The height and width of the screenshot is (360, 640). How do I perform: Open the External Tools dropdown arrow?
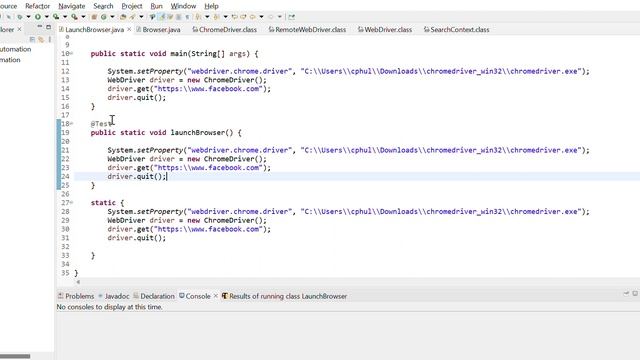[83, 17]
